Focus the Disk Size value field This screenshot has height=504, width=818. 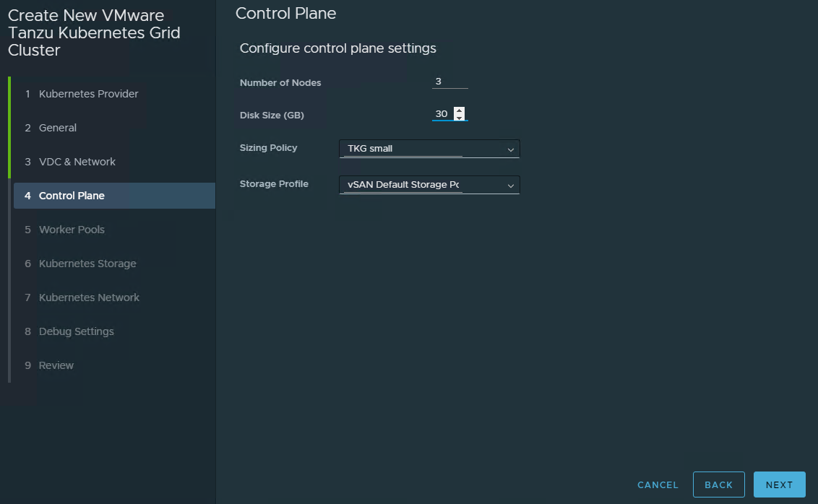pos(442,114)
